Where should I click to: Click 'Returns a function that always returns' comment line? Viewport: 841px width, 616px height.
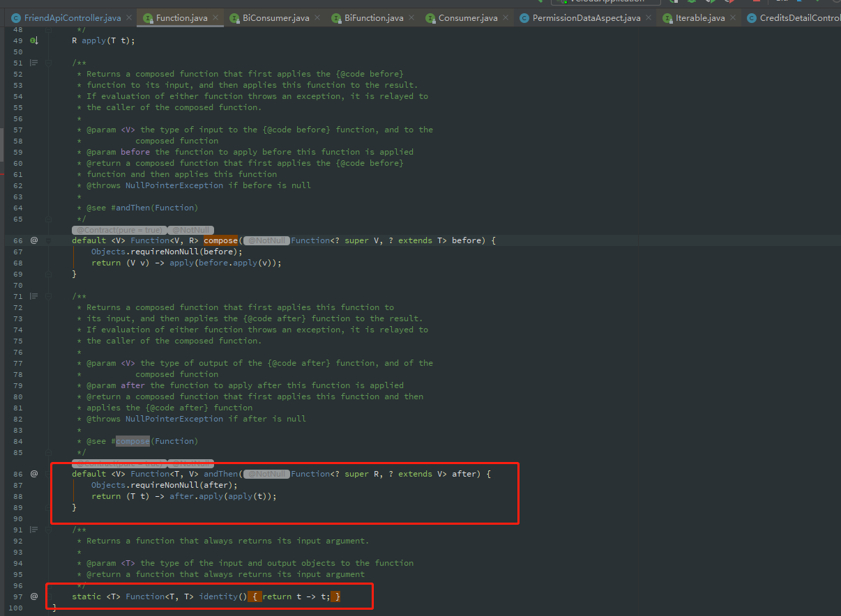(223, 541)
